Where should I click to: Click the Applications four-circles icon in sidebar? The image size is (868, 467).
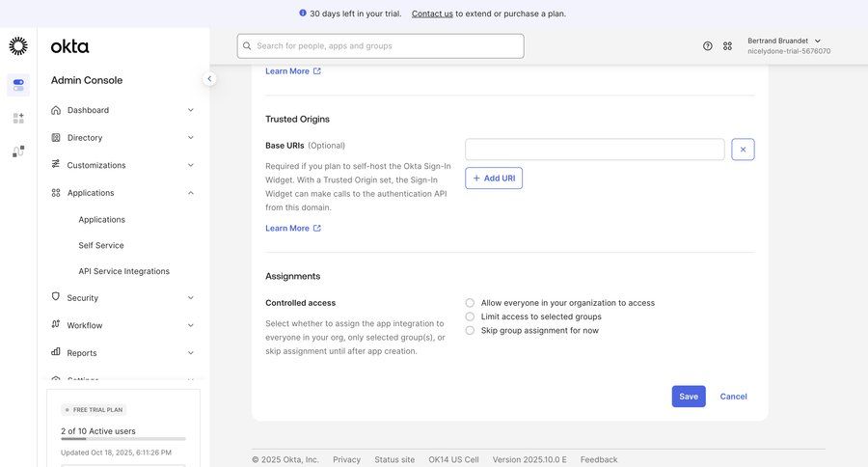coord(56,193)
